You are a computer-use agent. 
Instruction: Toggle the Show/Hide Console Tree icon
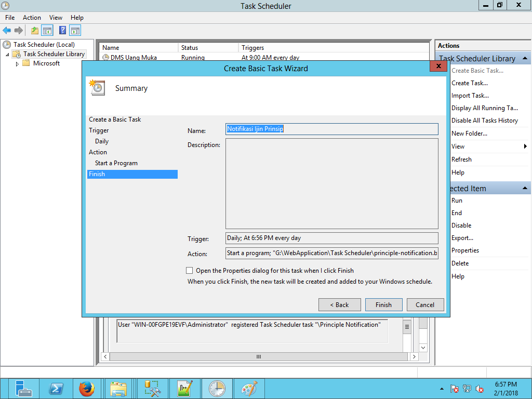pyautogui.click(x=47, y=31)
